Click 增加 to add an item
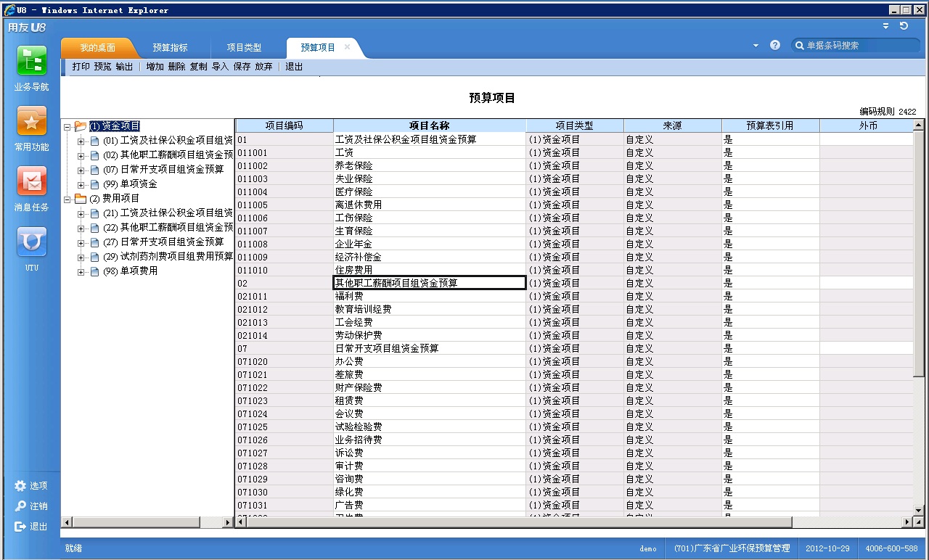929x560 pixels. coord(155,67)
